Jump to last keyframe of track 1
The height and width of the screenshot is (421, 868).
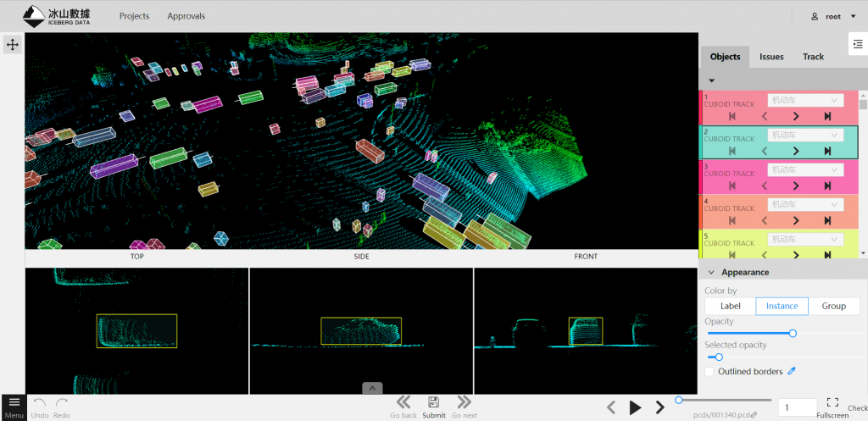(827, 116)
